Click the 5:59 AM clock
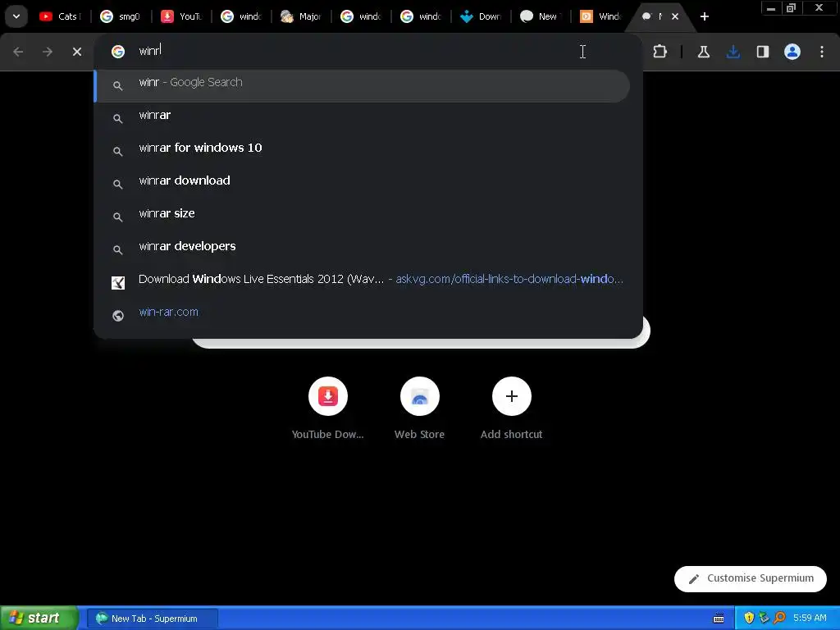This screenshot has height=630, width=840. (810, 618)
